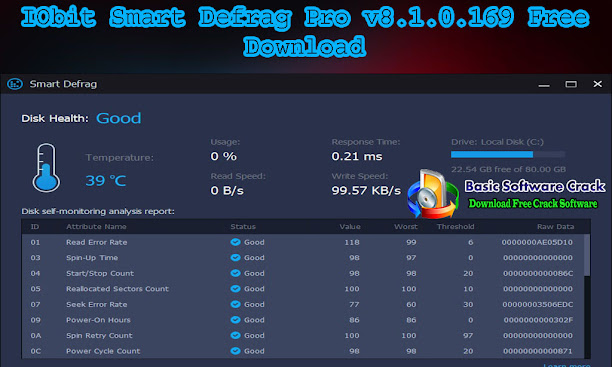
Task: Click the Good status icon for Start/Stop Count
Action: point(235,273)
